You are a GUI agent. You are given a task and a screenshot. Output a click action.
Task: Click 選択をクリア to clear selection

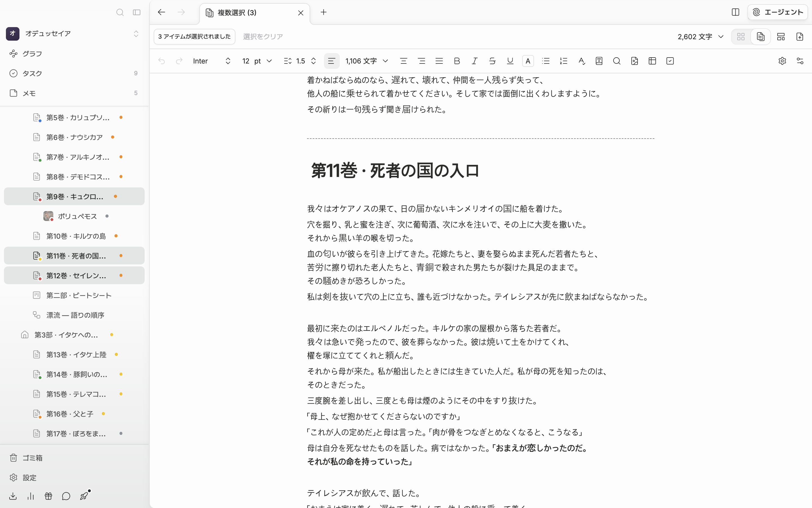[x=263, y=36]
